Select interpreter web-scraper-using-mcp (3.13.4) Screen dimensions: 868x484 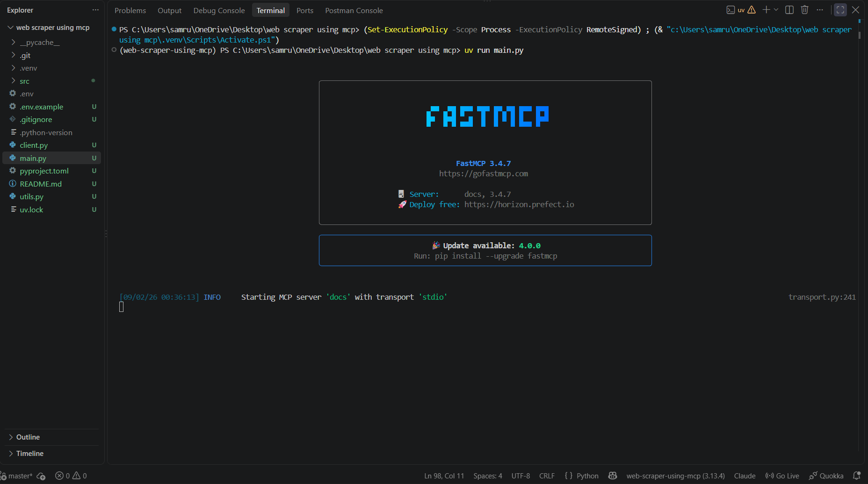point(676,476)
